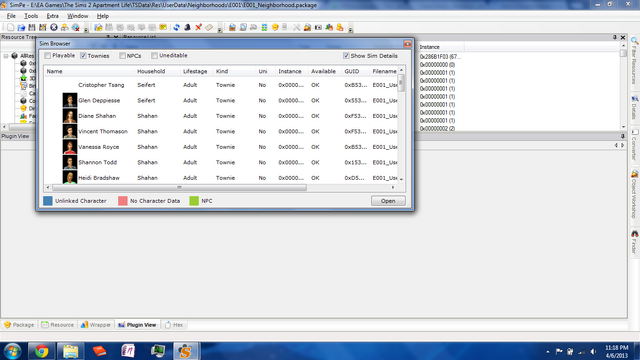This screenshot has height=360, width=640.
Task: Open Windows Explorer from the taskbar
Action: (x=70, y=351)
